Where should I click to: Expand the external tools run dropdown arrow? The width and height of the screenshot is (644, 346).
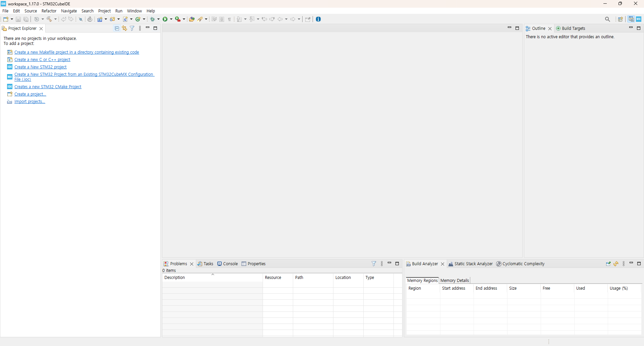point(184,19)
